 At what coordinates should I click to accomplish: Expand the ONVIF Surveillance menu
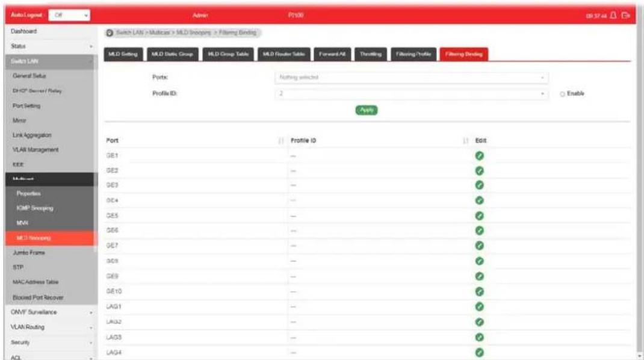pos(51,312)
